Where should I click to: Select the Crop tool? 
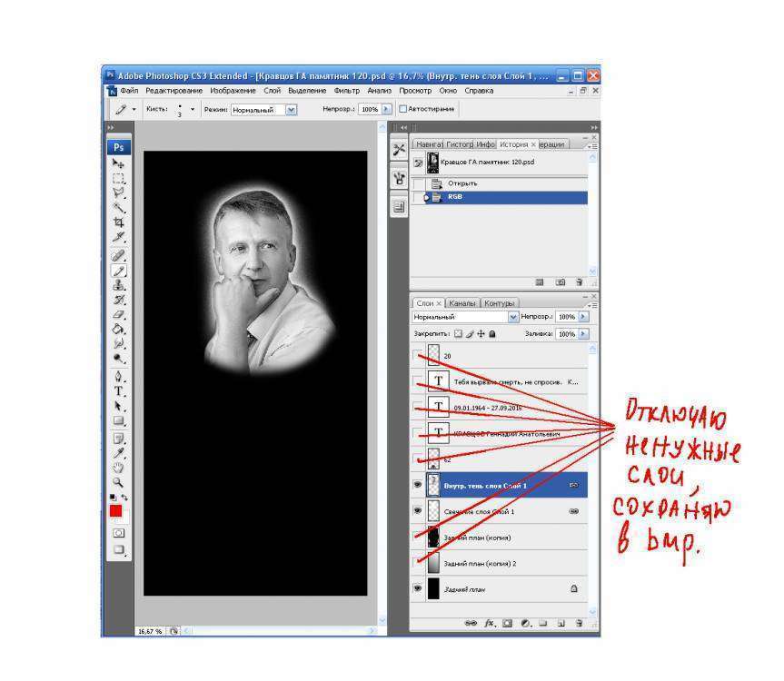pos(118,222)
